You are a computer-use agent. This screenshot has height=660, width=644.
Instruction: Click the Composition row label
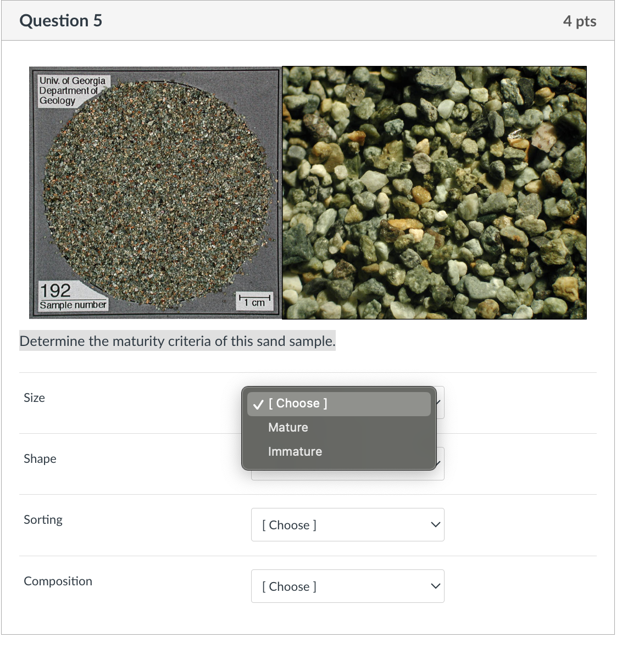pos(58,581)
